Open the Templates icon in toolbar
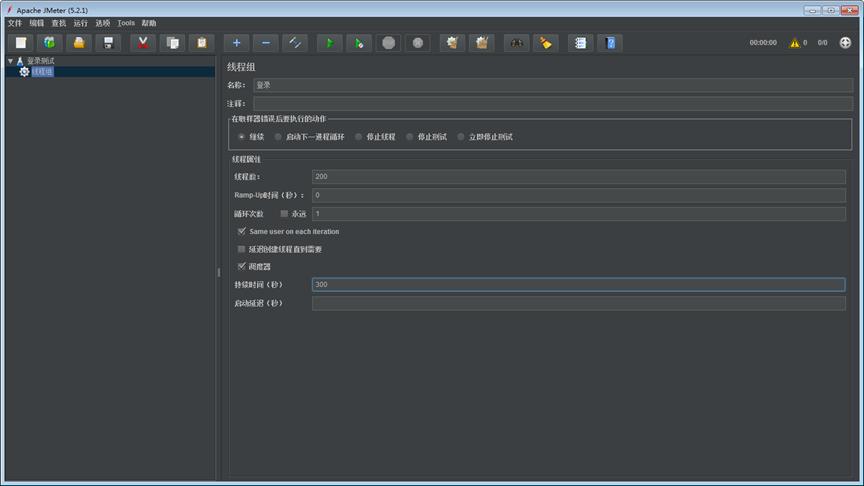The height and width of the screenshot is (486, 864). point(50,43)
